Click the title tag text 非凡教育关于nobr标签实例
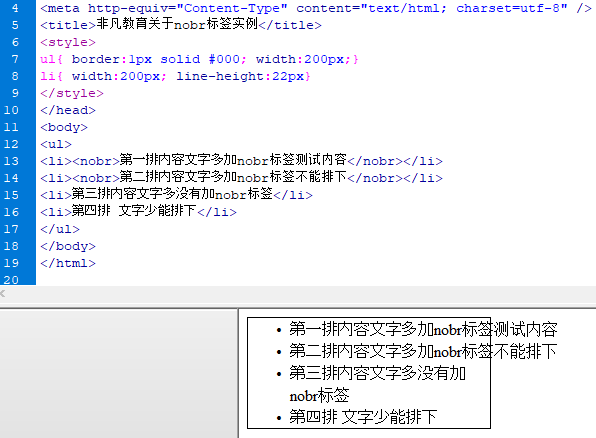Image resolution: width=596 pixels, height=438 pixels. click(x=177, y=24)
